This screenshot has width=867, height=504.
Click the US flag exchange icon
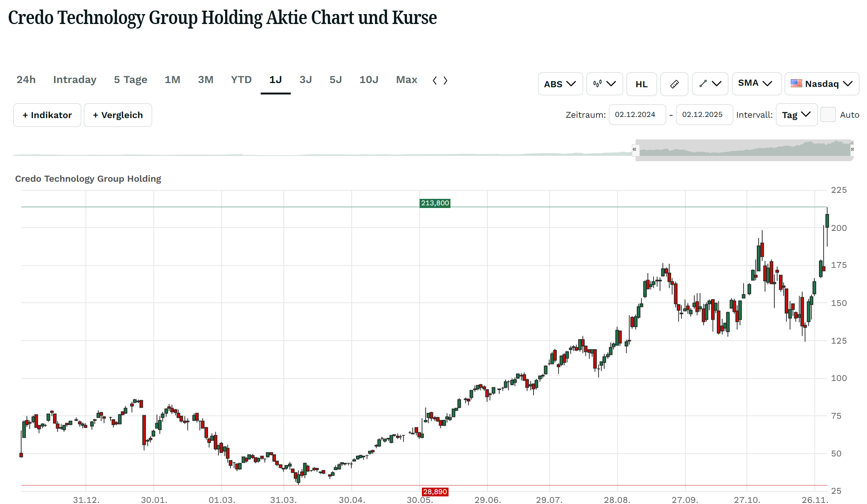click(x=796, y=83)
